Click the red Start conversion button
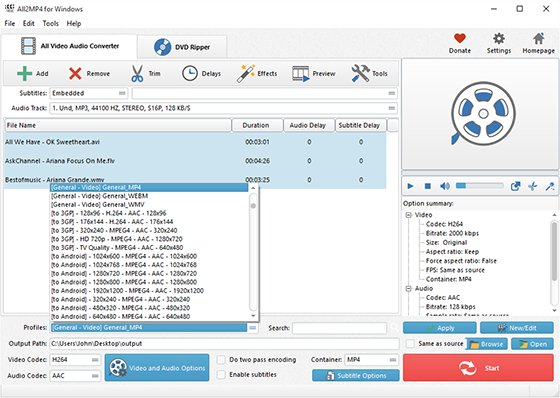560x398 pixels. [x=478, y=368]
